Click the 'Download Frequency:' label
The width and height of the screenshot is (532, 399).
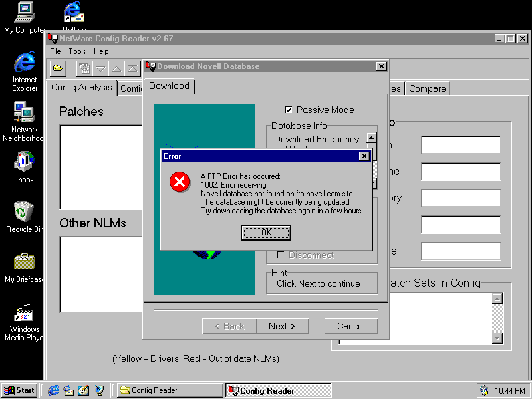tap(317, 140)
